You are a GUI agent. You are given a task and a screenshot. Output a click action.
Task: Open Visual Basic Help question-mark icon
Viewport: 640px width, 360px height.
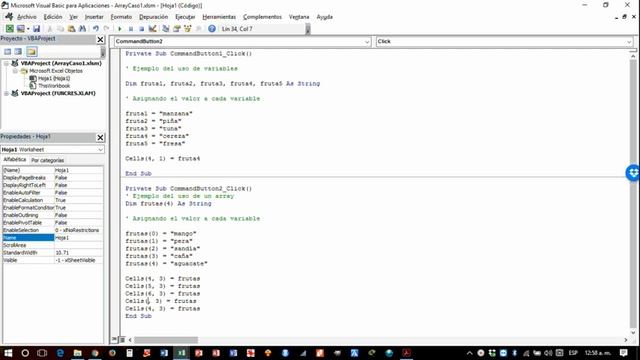212,29
